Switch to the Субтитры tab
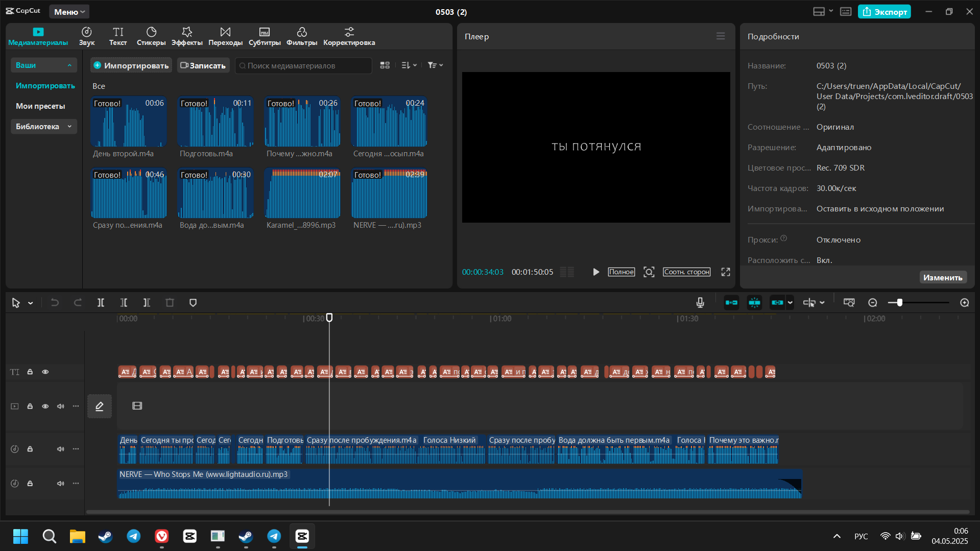This screenshot has width=980, height=551. point(265,36)
